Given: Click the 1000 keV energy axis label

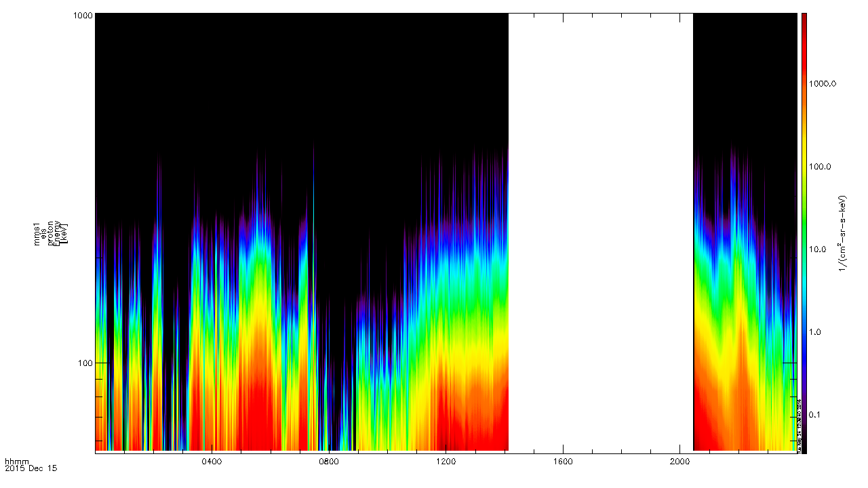Looking at the screenshot, I should click(82, 16).
